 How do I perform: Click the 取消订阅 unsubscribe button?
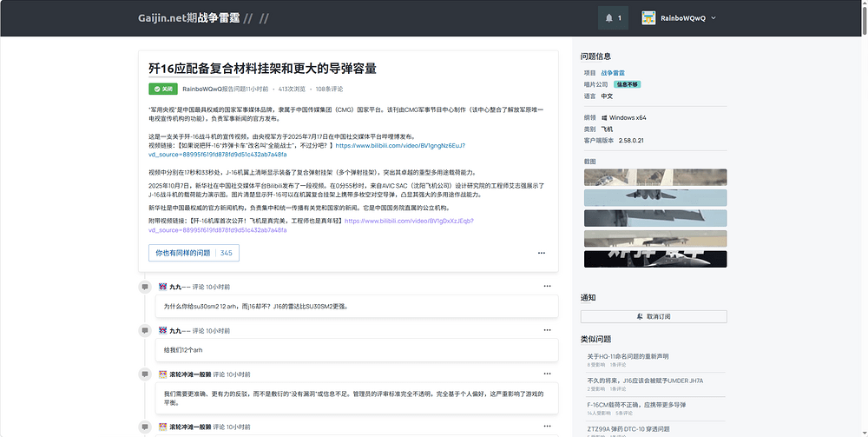click(654, 316)
